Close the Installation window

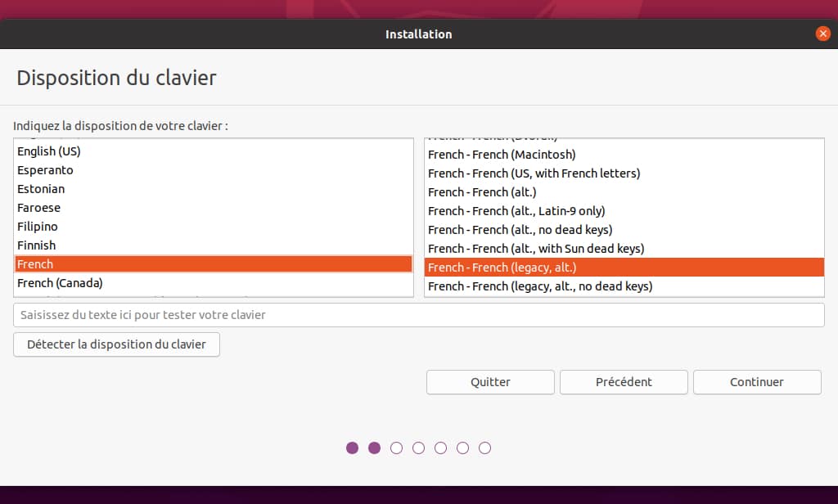[822, 34]
